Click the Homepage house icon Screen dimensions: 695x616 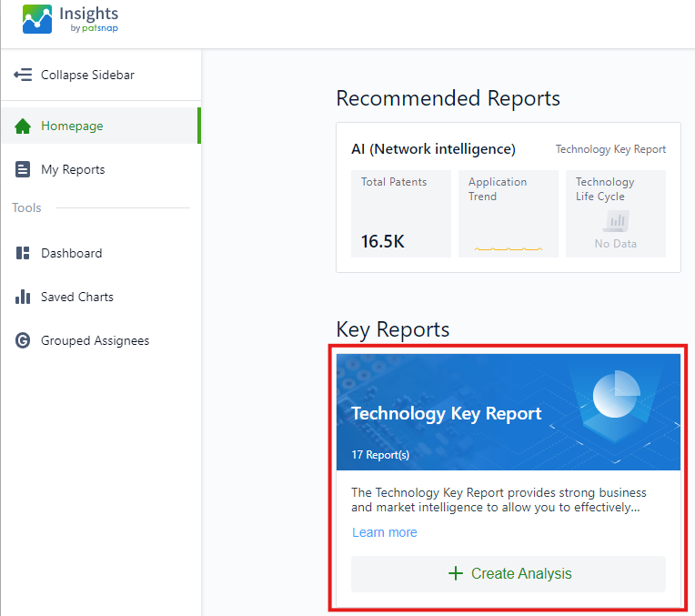coord(23,126)
